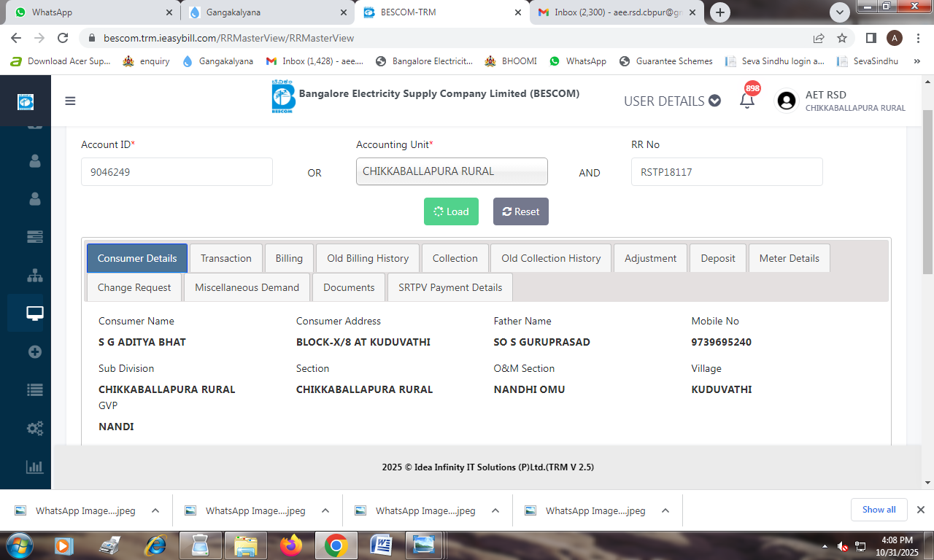
Task: Click the mobile number 9739695240
Action: pyautogui.click(x=722, y=342)
